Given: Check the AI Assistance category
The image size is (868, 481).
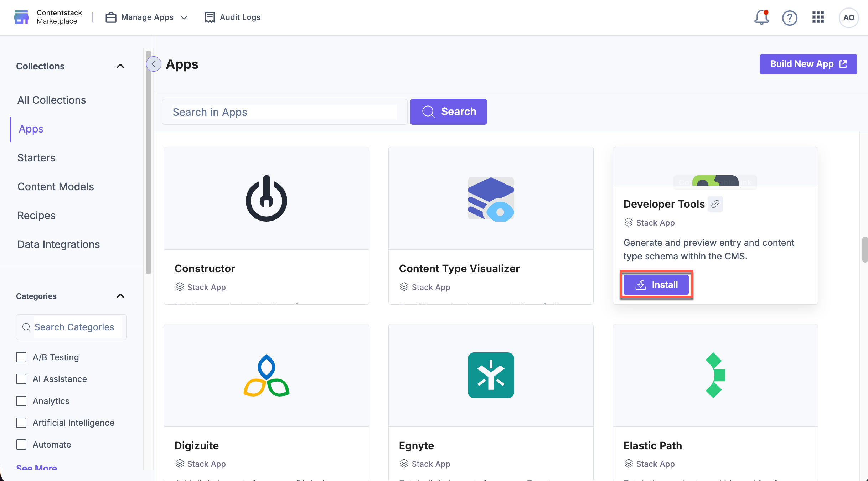Looking at the screenshot, I should (21, 379).
